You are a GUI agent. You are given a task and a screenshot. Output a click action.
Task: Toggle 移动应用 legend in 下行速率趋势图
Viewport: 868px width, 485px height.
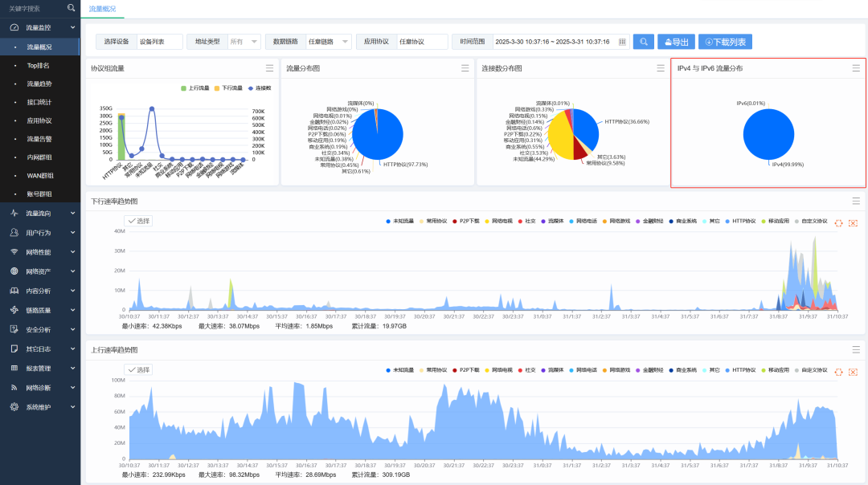click(x=775, y=221)
